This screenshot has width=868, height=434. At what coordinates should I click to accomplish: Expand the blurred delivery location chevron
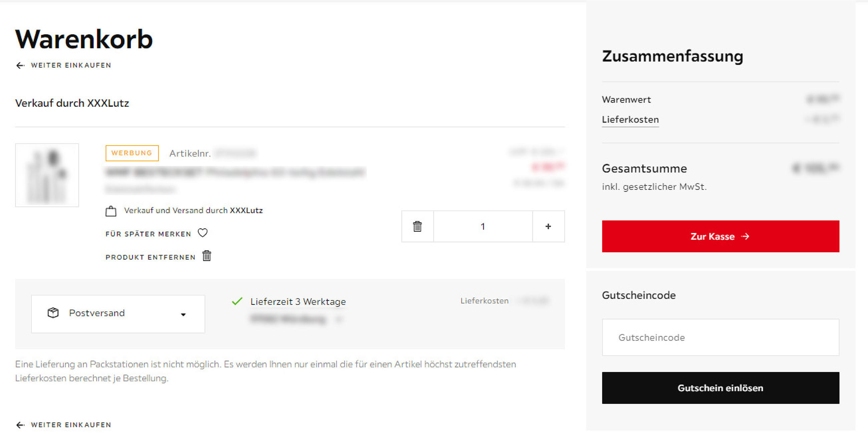coord(339,319)
